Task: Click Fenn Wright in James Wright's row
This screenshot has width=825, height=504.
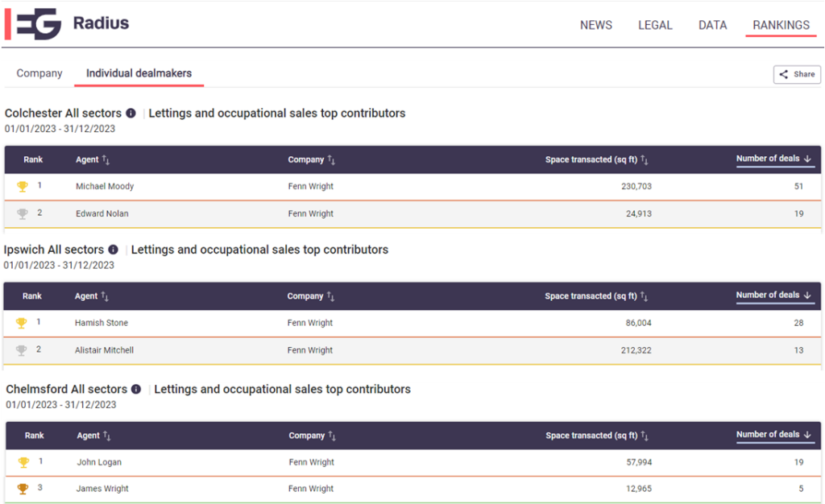Action: pyautogui.click(x=311, y=489)
